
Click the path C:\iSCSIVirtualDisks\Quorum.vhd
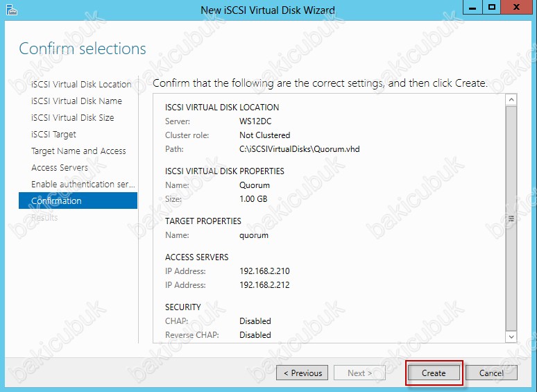(x=299, y=149)
